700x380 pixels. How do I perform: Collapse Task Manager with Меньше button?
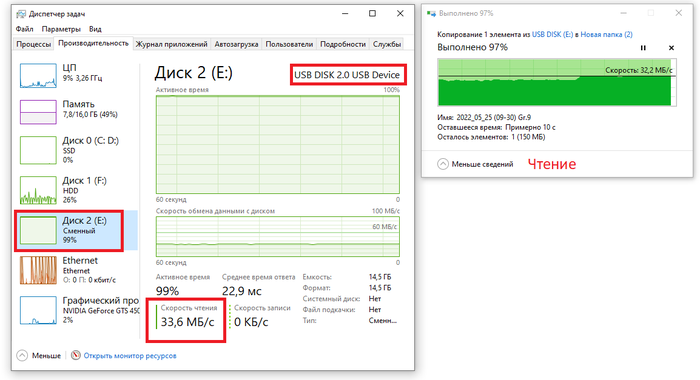click(39, 355)
